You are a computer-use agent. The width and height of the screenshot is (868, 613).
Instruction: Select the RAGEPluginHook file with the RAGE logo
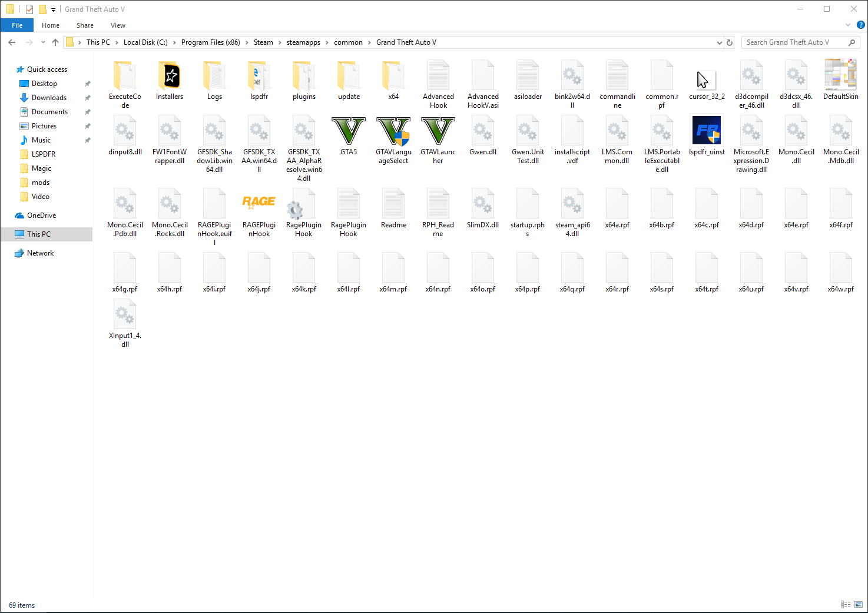(259, 202)
